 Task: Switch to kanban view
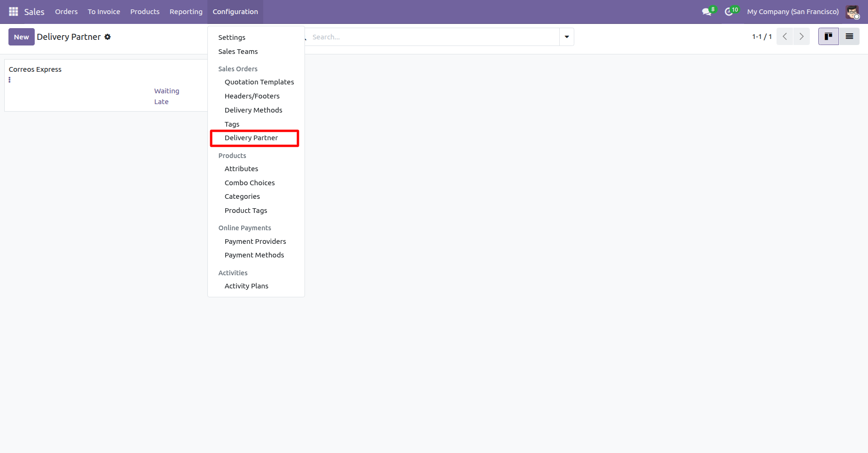click(x=828, y=37)
